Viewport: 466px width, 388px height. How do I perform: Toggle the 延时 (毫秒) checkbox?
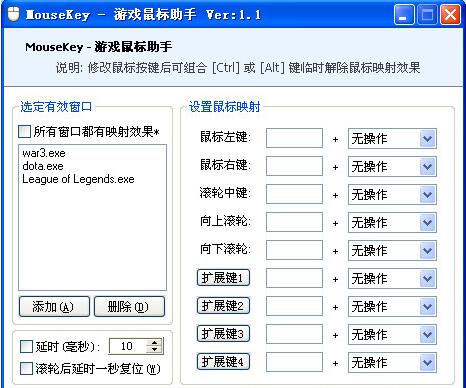coord(26,346)
